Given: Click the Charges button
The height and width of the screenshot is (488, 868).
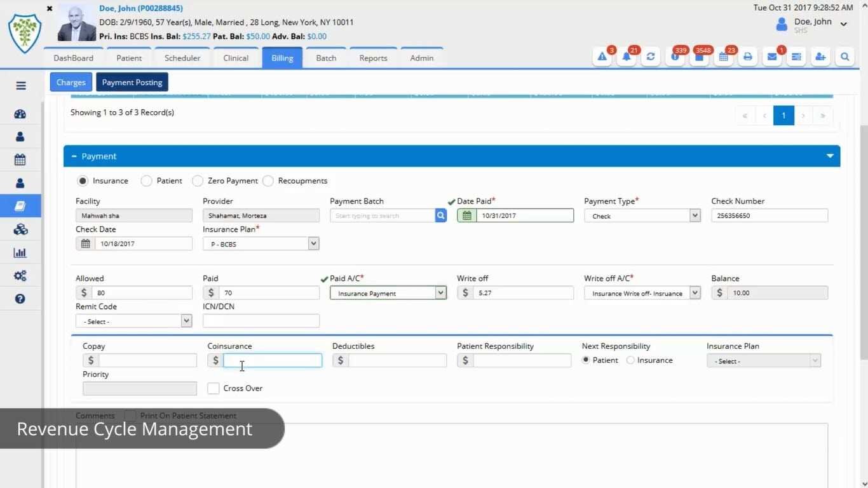Looking at the screenshot, I should point(71,83).
